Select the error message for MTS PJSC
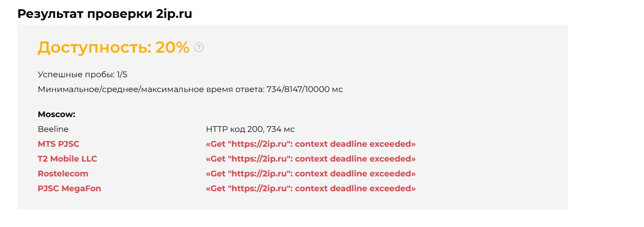 pyautogui.click(x=311, y=144)
